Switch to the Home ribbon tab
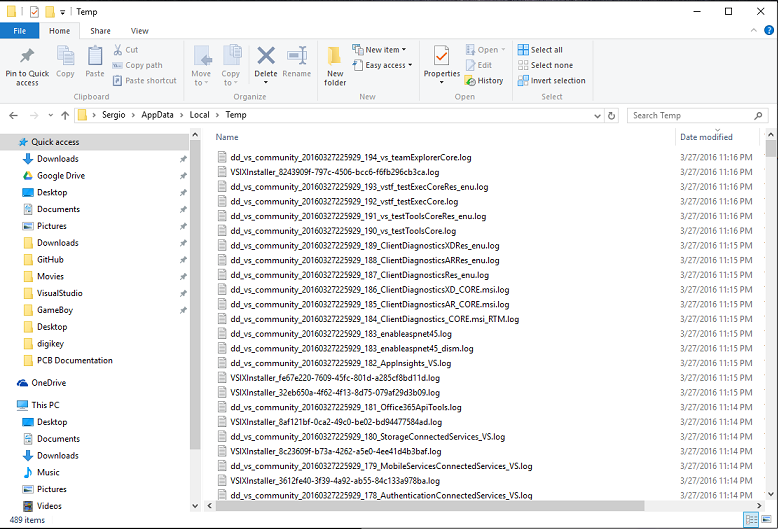 pyautogui.click(x=60, y=31)
